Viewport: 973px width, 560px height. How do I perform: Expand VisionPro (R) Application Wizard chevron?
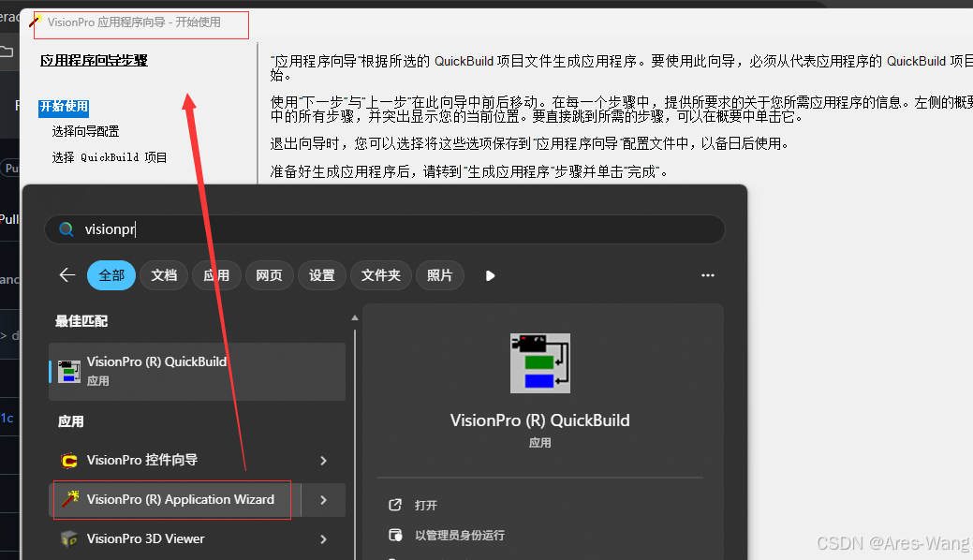[323, 500]
